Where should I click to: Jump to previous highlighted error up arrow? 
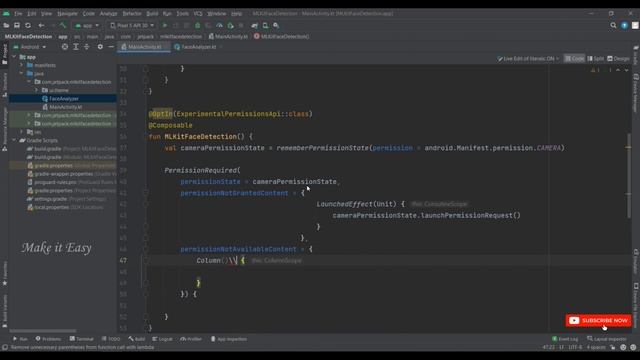(618, 70)
